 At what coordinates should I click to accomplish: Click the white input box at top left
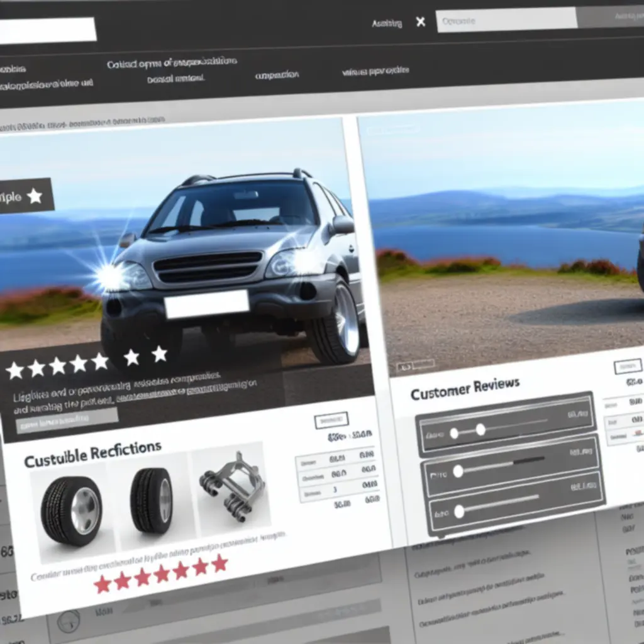point(47,30)
